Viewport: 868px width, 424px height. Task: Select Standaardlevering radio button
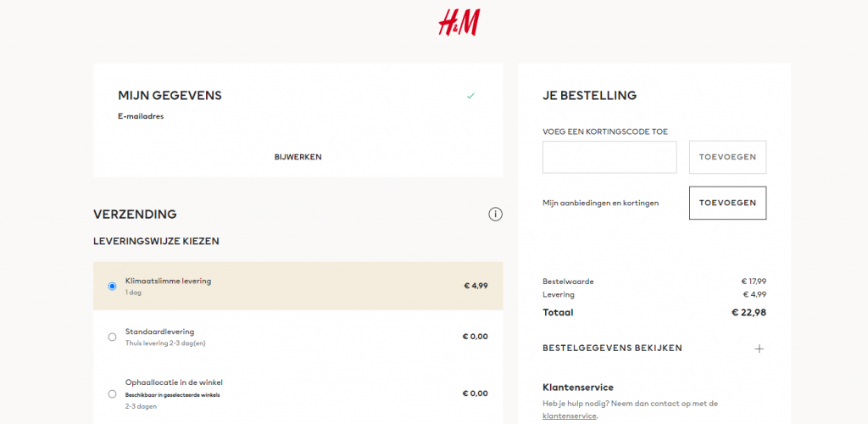(x=113, y=338)
